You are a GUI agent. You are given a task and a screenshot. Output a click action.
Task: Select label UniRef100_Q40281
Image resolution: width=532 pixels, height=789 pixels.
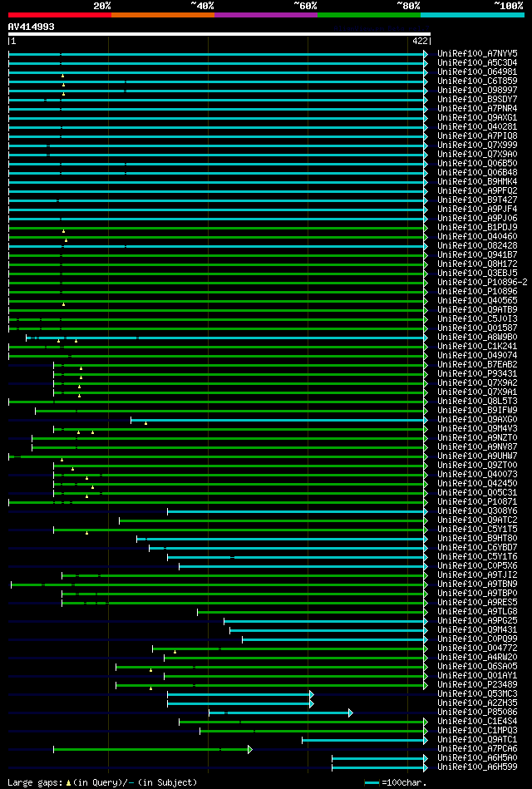(x=478, y=126)
